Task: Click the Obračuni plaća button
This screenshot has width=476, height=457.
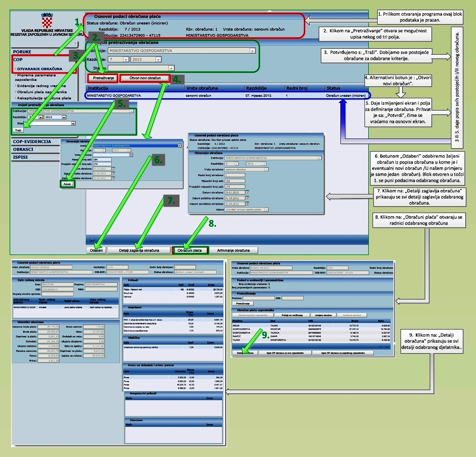Action: [x=190, y=250]
